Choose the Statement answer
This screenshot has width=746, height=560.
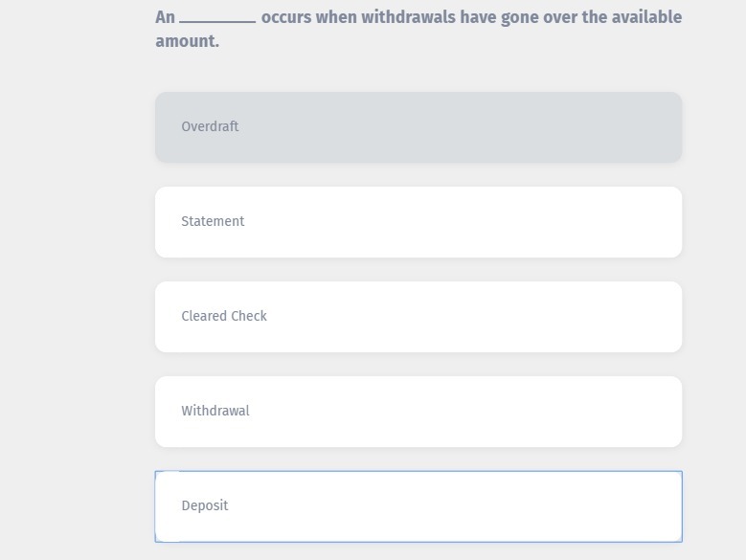click(x=418, y=222)
